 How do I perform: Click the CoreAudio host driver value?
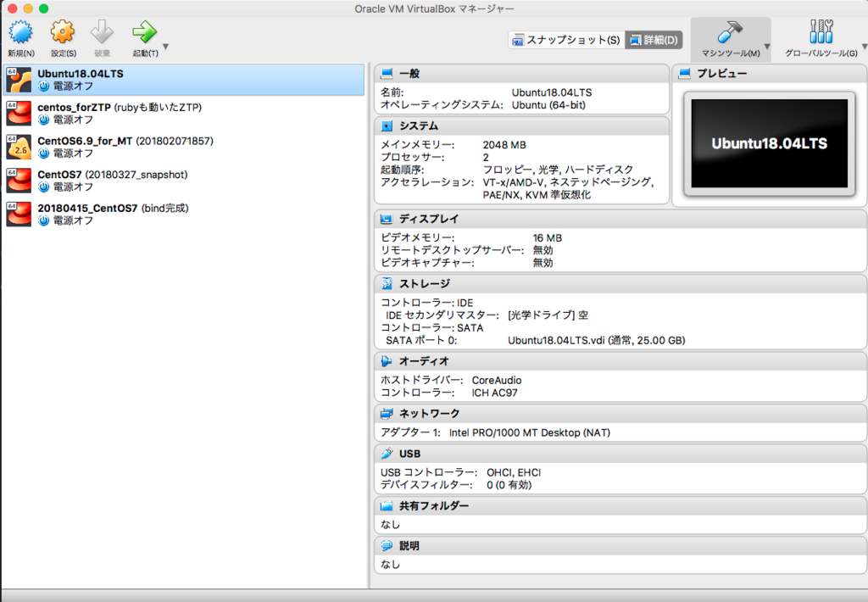497,381
